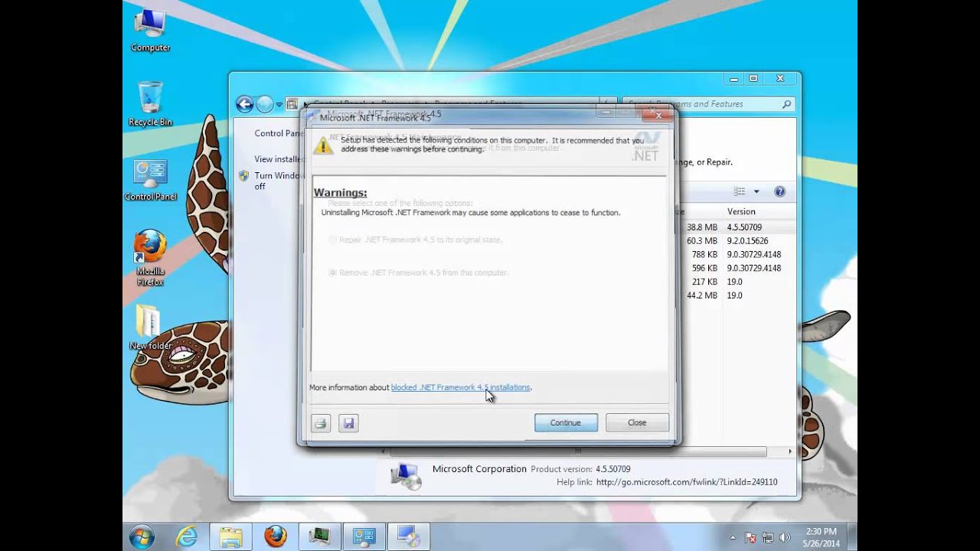Click the print icon in the .NET dialog
The height and width of the screenshot is (551, 980).
coord(321,423)
